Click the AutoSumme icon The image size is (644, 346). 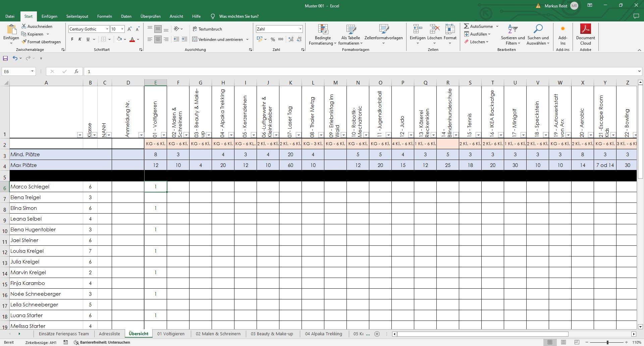click(x=467, y=26)
